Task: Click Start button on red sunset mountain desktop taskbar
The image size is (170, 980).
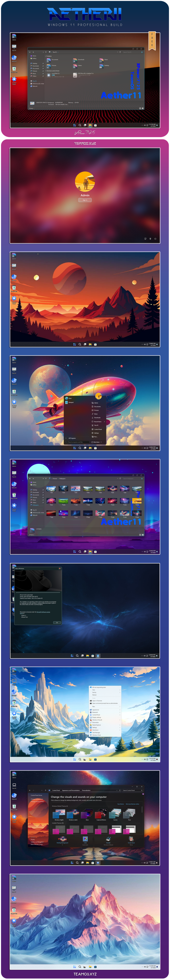Action: (x=74, y=344)
